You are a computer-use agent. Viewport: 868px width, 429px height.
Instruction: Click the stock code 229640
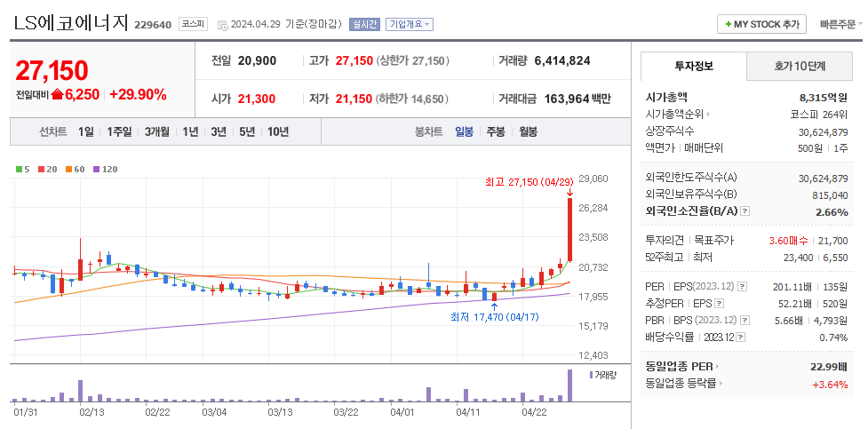tap(152, 24)
